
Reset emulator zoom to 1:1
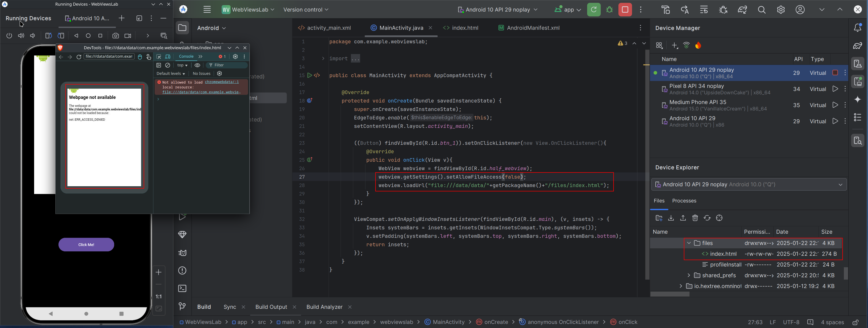159,297
